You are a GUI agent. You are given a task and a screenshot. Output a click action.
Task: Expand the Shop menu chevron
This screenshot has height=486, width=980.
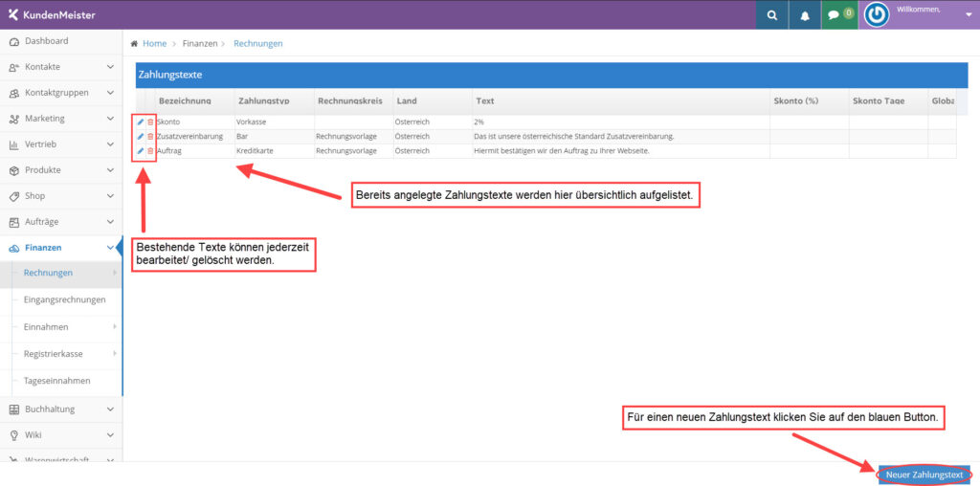(x=111, y=196)
